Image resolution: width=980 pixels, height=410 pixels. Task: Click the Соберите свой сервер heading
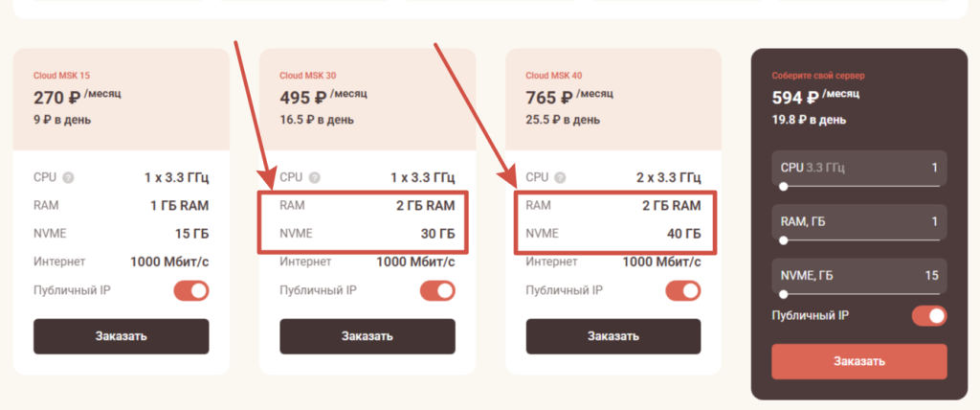817,75
